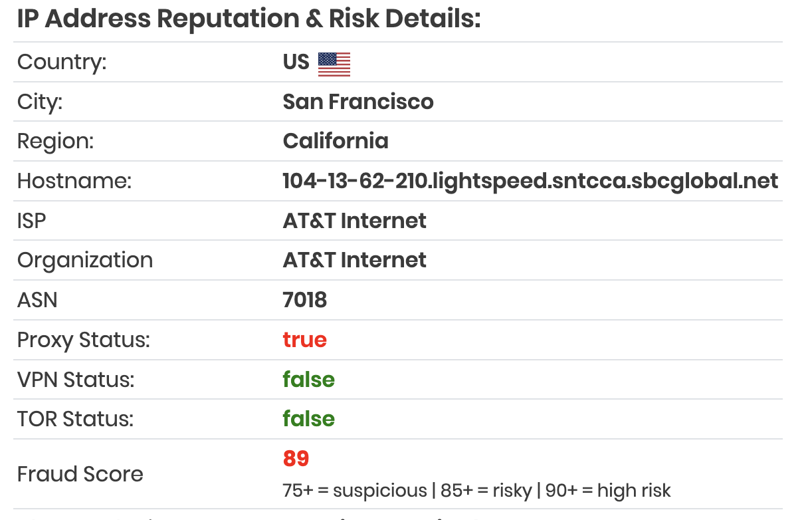Click the Proxy Status label
This screenshot has width=812, height=520.
[x=84, y=340]
